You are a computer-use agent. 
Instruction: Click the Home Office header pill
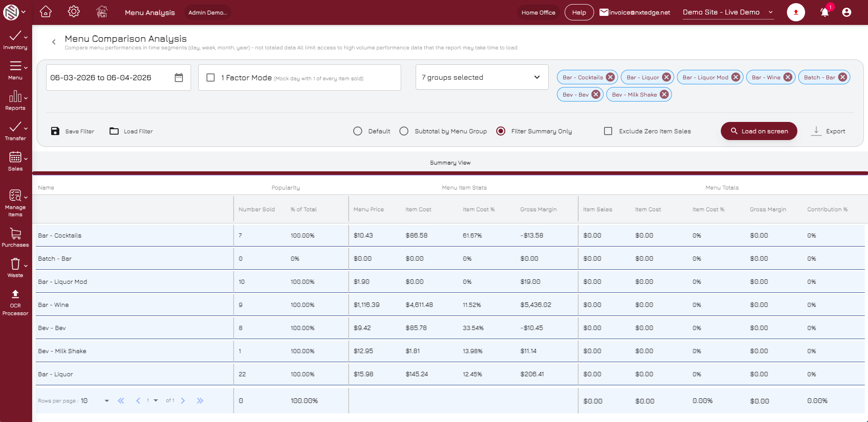click(538, 12)
